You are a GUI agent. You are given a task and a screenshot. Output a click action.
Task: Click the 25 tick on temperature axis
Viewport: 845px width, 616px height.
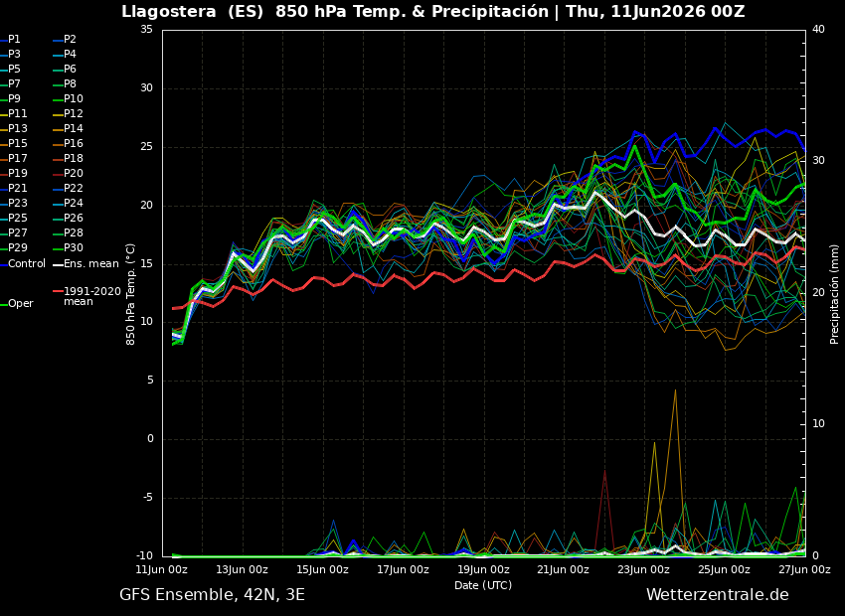tap(146, 146)
